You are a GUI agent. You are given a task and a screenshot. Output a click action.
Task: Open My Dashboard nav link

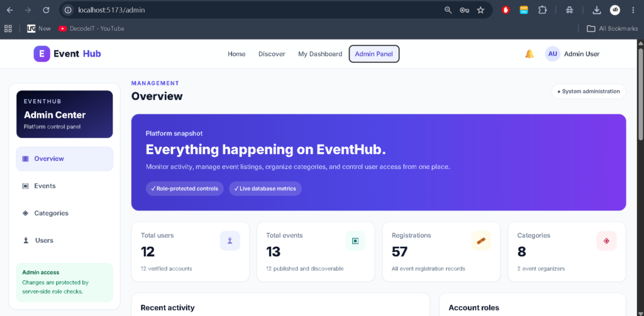(x=320, y=54)
